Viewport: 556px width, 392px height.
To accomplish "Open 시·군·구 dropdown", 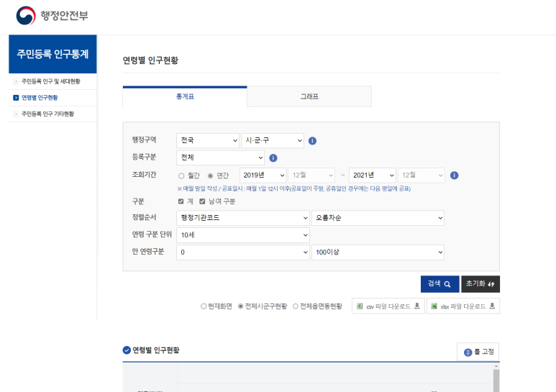I will [273, 141].
